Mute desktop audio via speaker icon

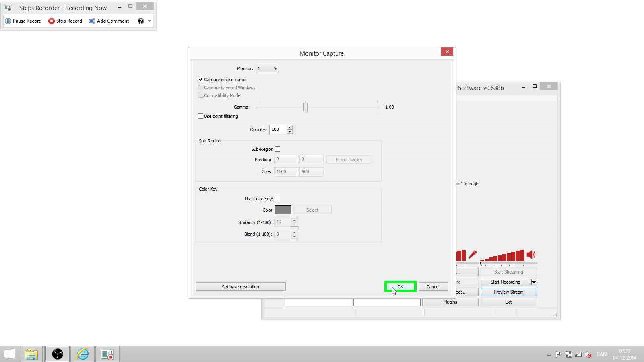[531, 255]
